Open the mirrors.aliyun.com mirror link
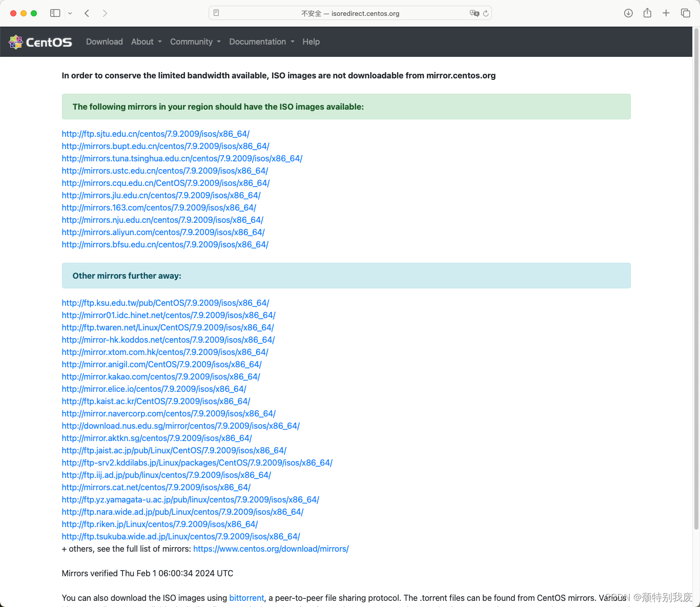This screenshot has width=700, height=607. (163, 232)
